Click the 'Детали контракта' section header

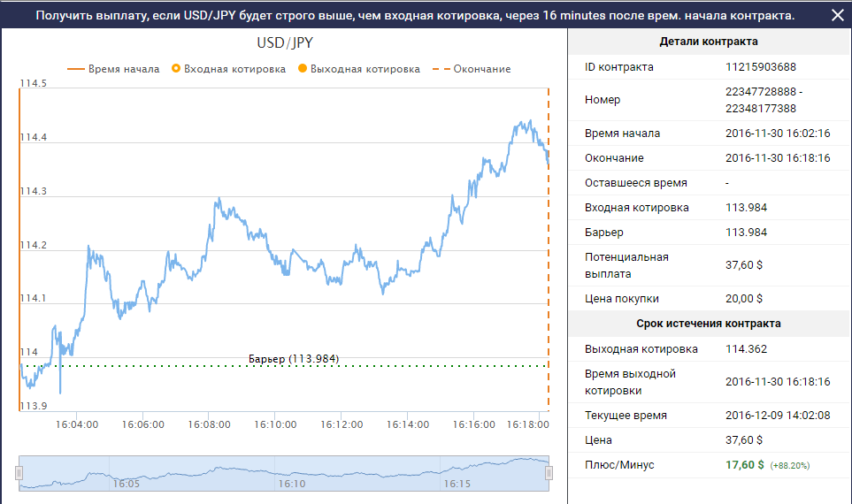[709, 42]
